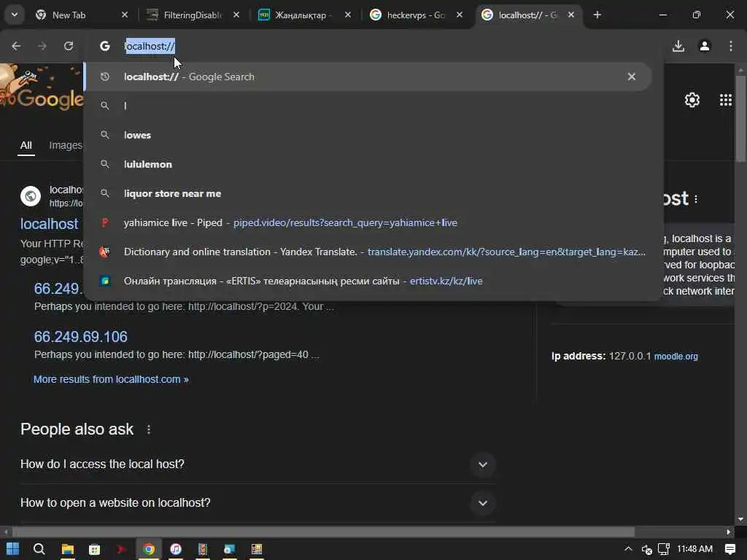
Task: Open the yahiamice live Piped suggestion
Action: [367, 222]
